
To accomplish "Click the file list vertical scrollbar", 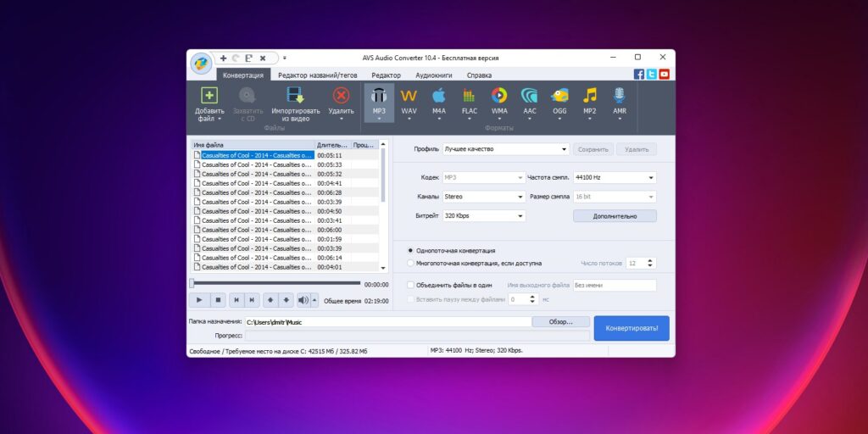I will point(383,175).
